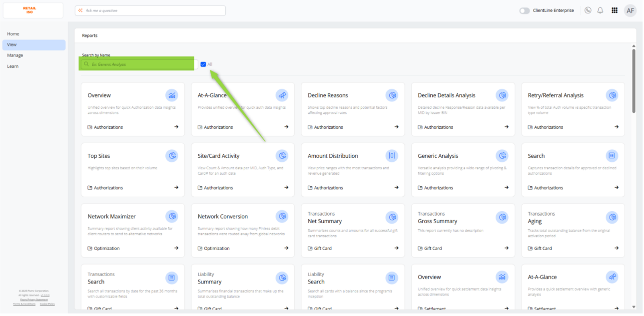This screenshot has height=316, width=644.
Task: Open Site/Card Activity report arrow
Action: pyautogui.click(x=286, y=188)
